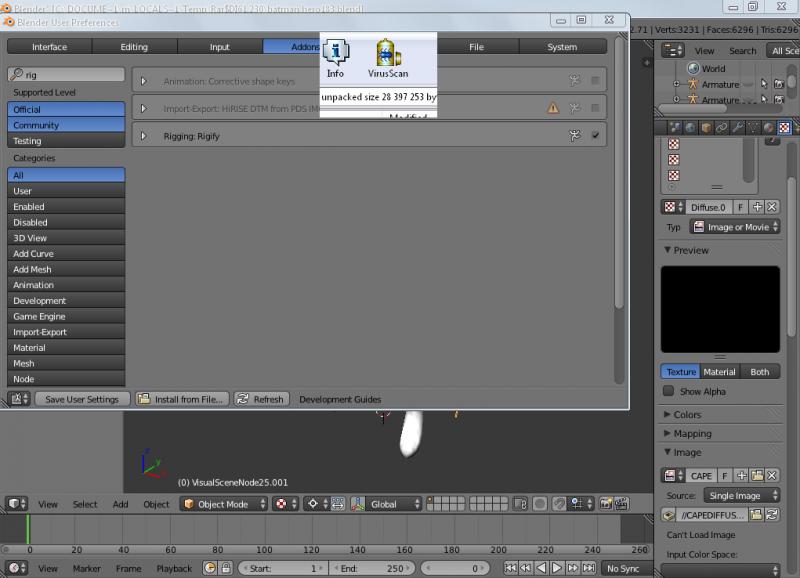Viewport: 800px width, 578px height.
Task: Click the addon search field containing rig
Action: click(66, 74)
